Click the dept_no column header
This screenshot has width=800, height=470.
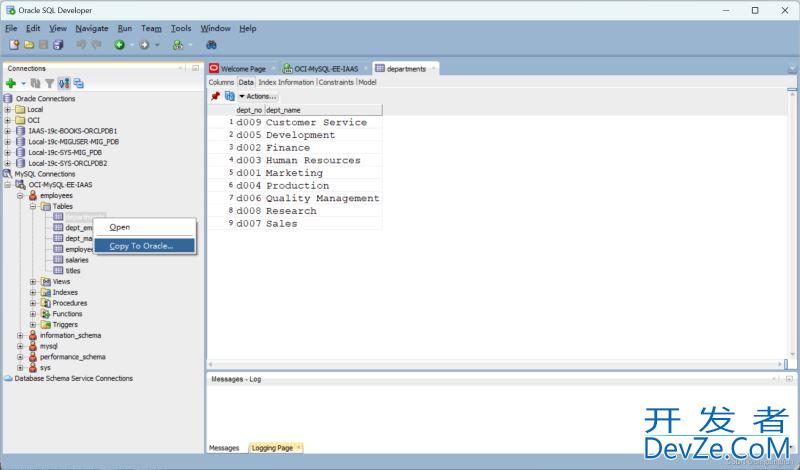[249, 110]
